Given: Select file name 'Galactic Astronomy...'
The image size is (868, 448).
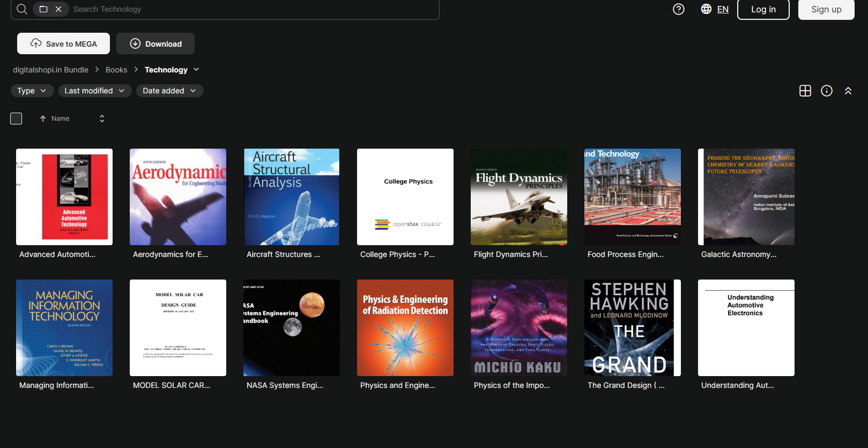Looking at the screenshot, I should pyautogui.click(x=739, y=254).
